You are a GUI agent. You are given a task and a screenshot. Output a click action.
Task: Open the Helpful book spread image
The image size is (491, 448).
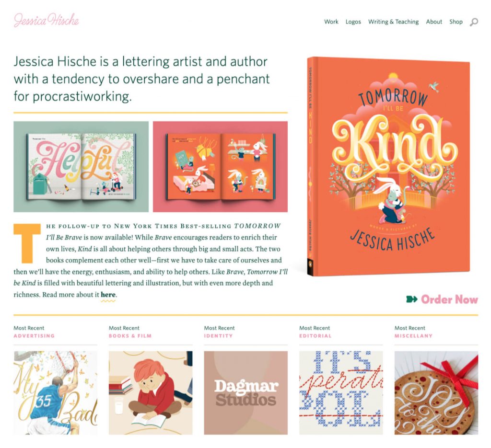pos(81,167)
